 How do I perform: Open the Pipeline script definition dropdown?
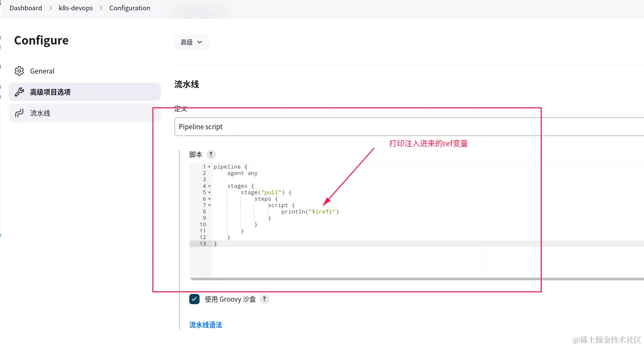tap(409, 127)
